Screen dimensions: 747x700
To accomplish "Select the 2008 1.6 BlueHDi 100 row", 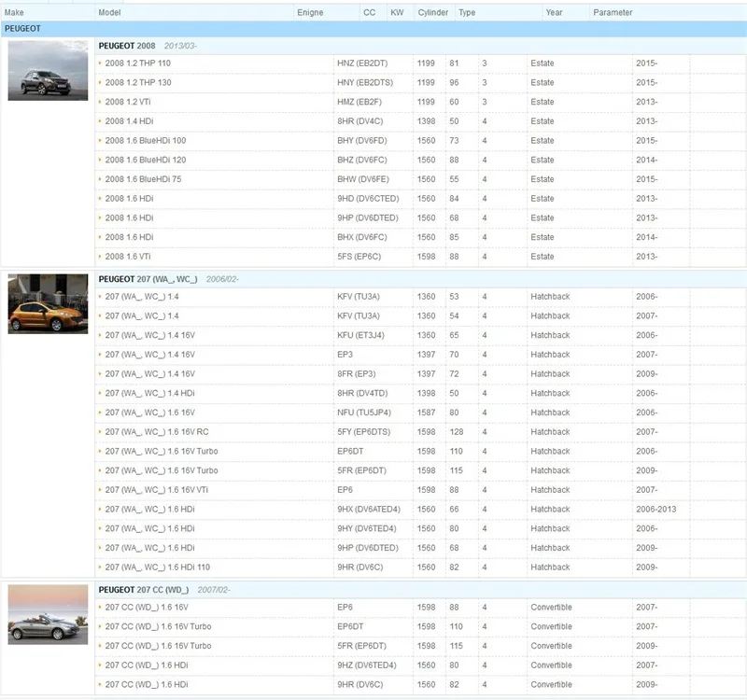I will click(421, 141).
